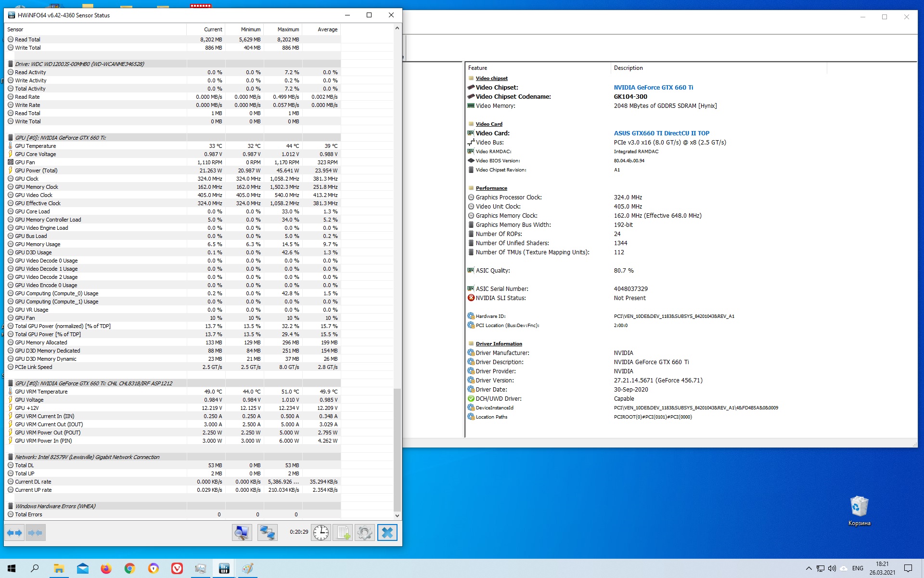
Task: Start logging with the sheet-plus icon
Action: pyautogui.click(x=343, y=533)
